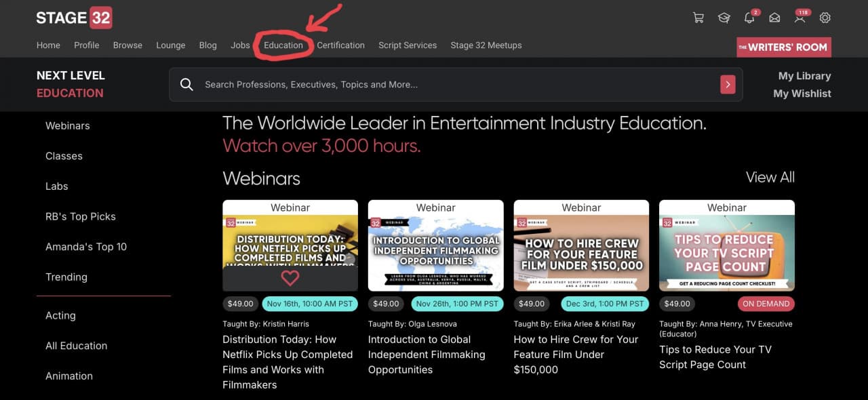Click the title "How to Hire Crew for Your Feature Film"
This screenshot has height=400, width=868.
(x=576, y=355)
